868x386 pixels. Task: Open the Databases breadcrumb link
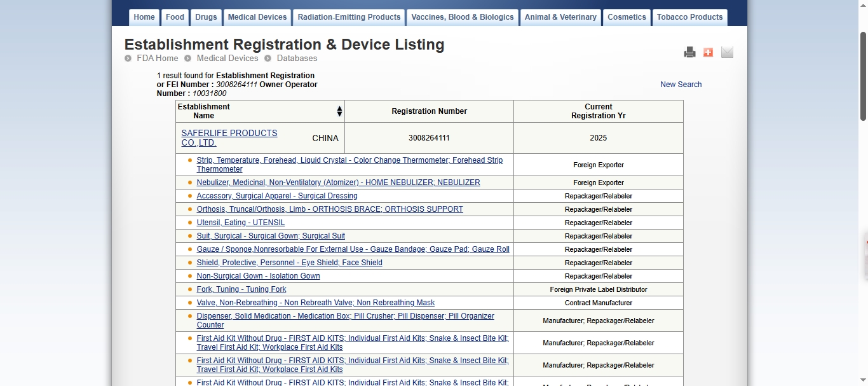297,58
